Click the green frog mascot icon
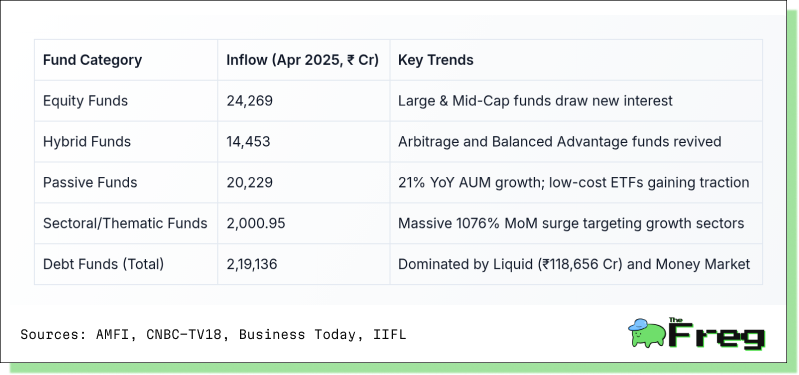The image size is (799, 375). coord(647,333)
